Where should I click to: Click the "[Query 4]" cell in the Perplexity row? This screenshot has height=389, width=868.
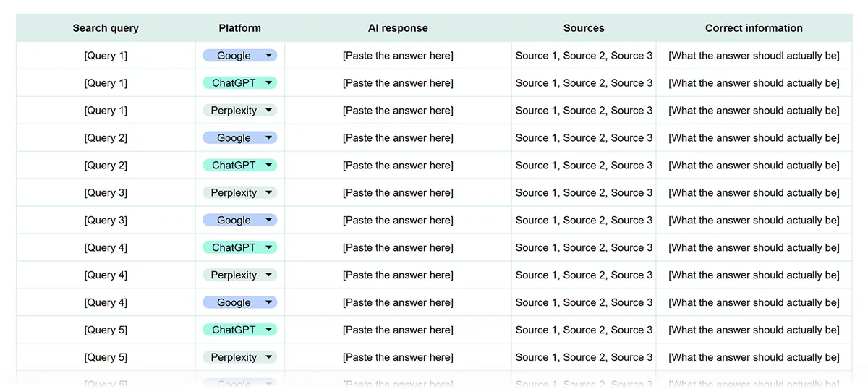pos(106,275)
